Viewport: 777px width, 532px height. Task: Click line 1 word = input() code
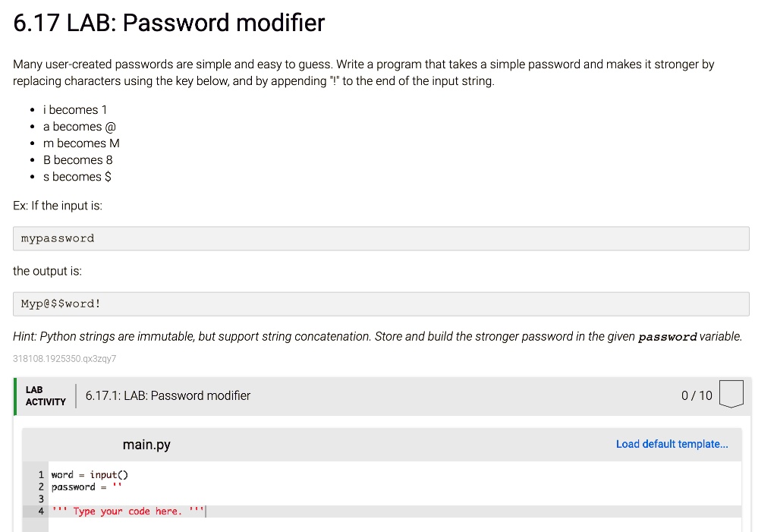[90, 475]
